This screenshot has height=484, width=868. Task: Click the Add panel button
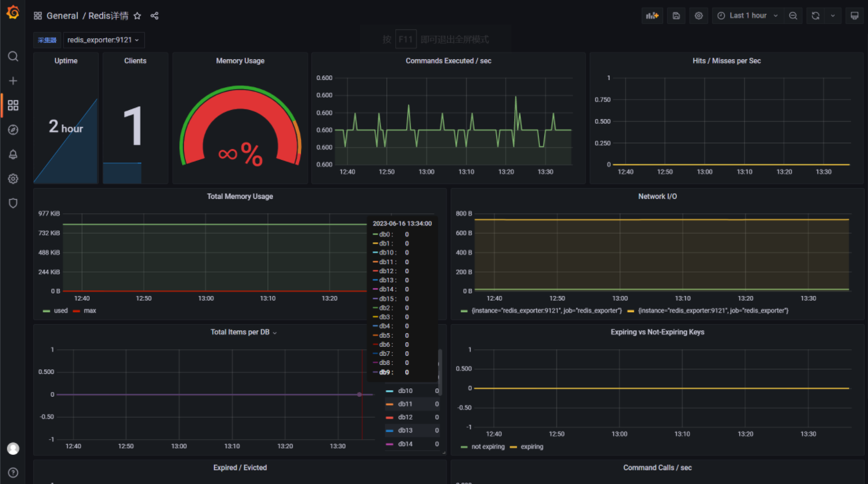[x=651, y=16]
